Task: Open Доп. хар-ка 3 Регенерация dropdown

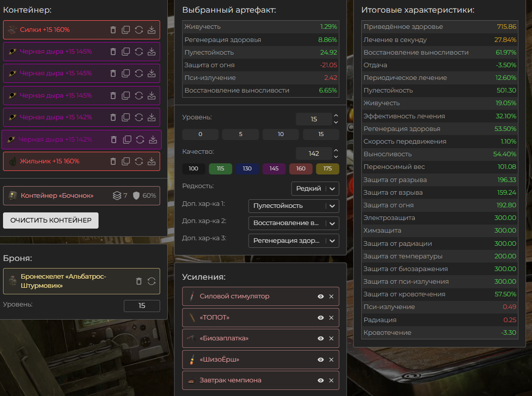Action: (x=294, y=241)
